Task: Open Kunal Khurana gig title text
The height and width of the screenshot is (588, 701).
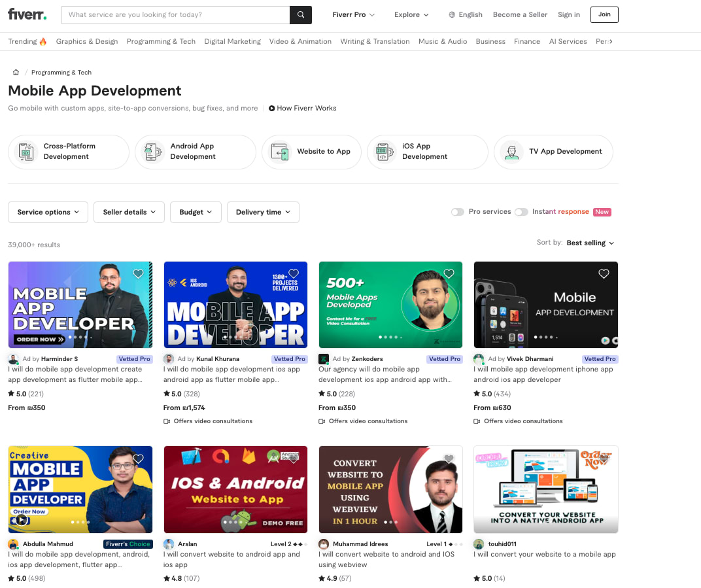Action: [x=231, y=374]
